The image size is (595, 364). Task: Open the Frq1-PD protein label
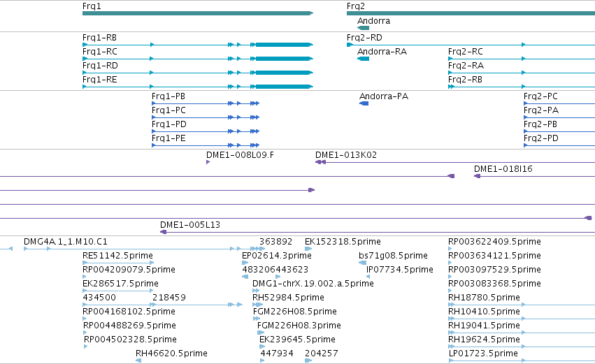[169, 124]
